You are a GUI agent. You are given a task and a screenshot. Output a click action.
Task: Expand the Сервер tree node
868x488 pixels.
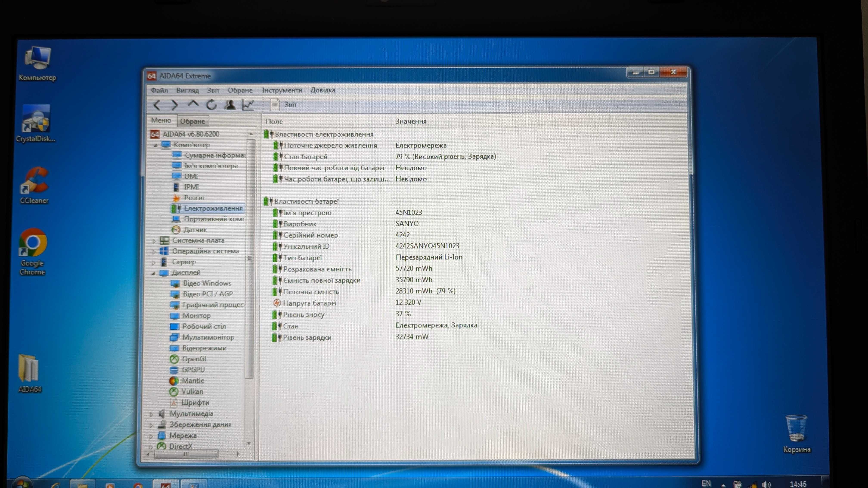click(154, 262)
